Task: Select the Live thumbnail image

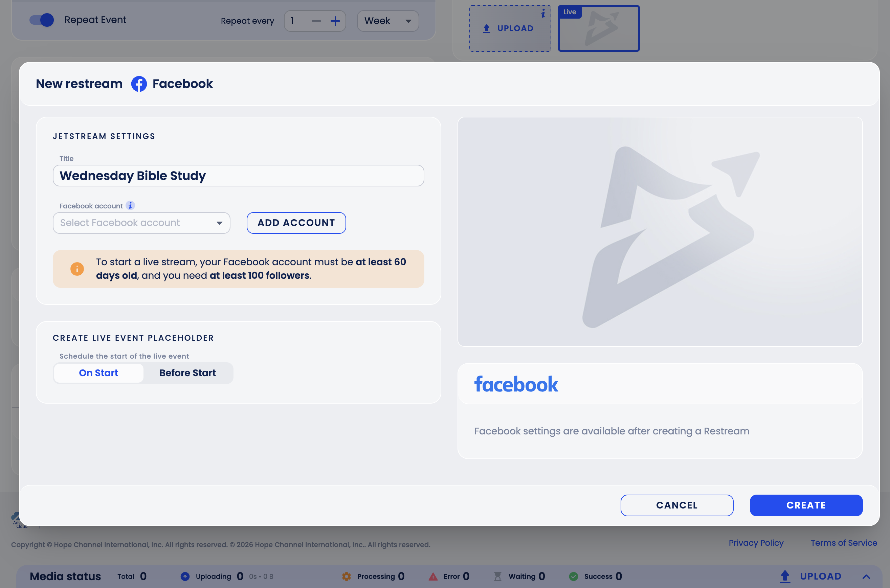Action: click(599, 28)
